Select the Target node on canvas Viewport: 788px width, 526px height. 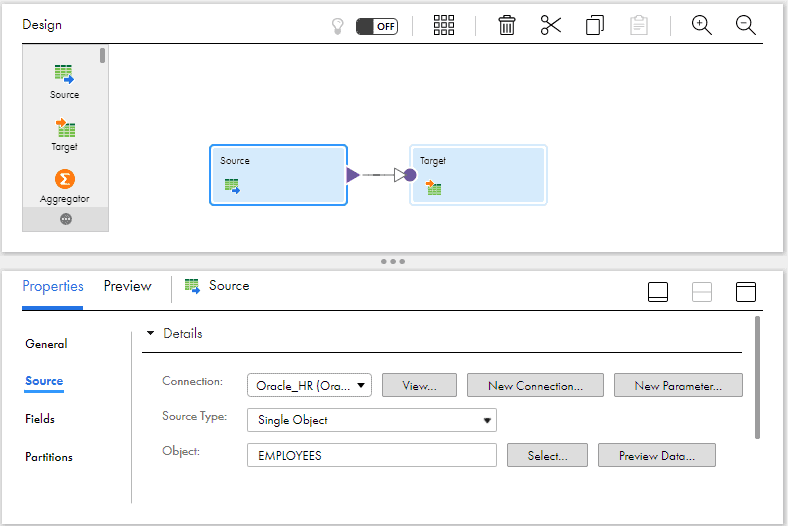tap(478, 175)
